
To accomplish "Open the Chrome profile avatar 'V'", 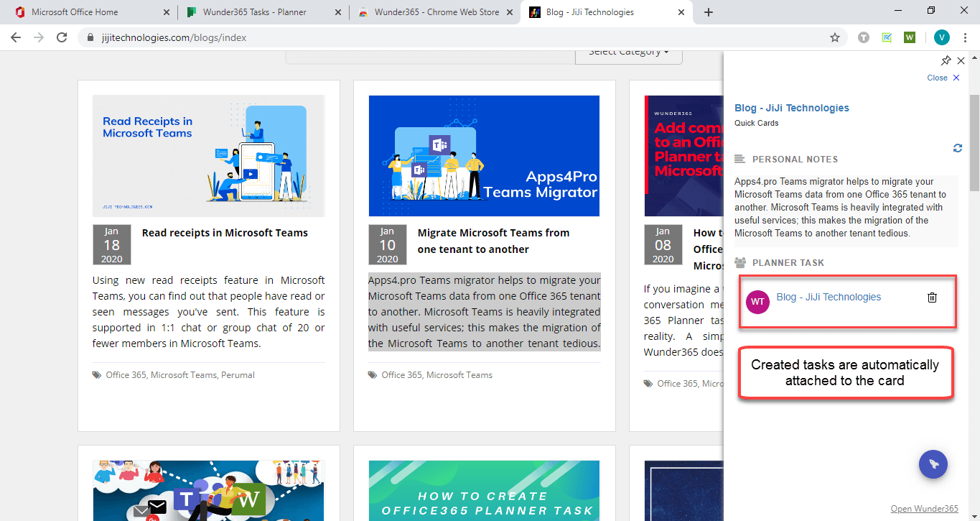I will pos(941,37).
